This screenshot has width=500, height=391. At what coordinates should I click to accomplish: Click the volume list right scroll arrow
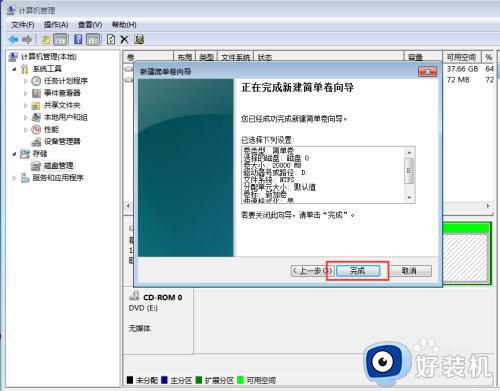(x=488, y=206)
